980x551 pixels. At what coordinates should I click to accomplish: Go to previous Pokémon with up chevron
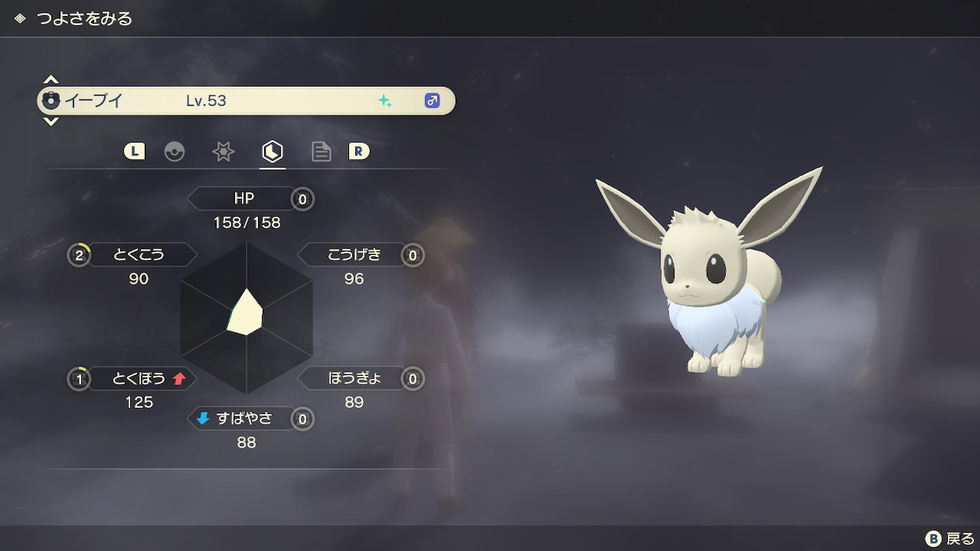(x=51, y=80)
